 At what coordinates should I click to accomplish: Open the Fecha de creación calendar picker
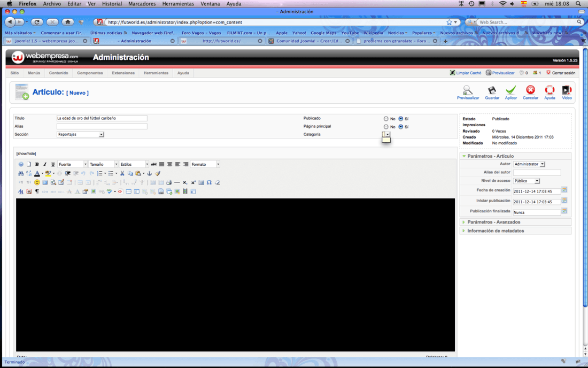[x=564, y=190]
